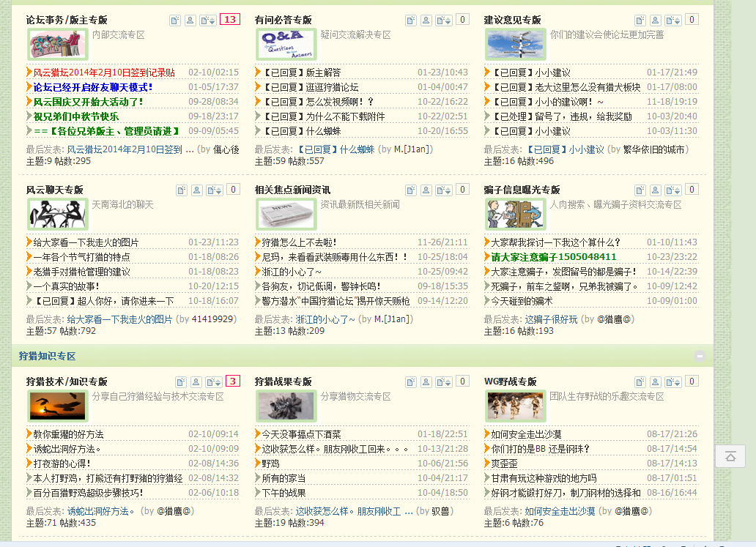The height and width of the screenshot is (547, 756).
Task: Click the NEWS forum logo image
Action: point(287,214)
